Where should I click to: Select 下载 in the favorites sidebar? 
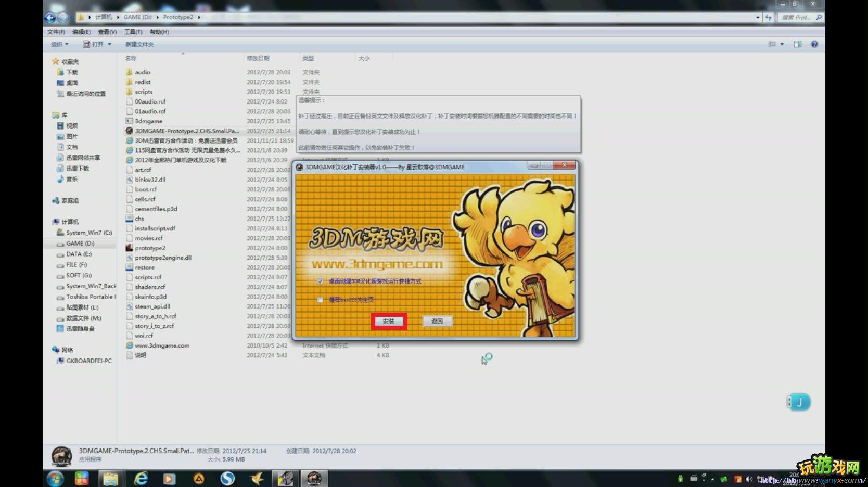[x=72, y=72]
